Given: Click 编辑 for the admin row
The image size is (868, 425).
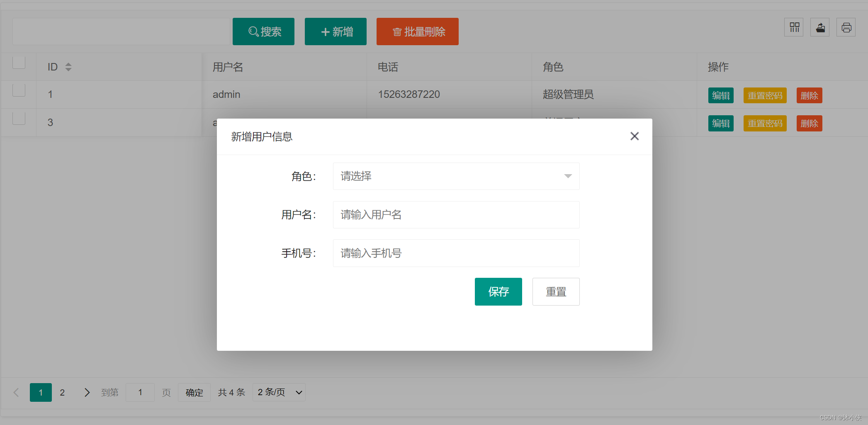Looking at the screenshot, I should (721, 95).
